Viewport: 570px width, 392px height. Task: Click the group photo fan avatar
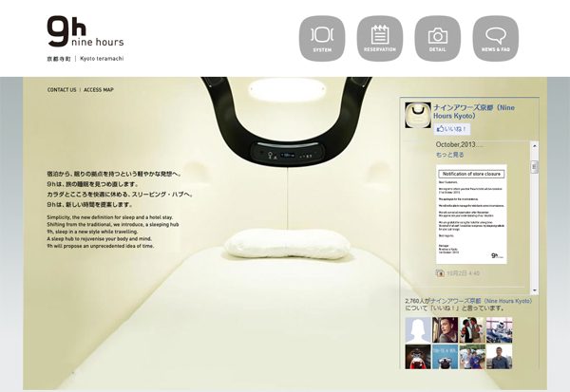pyautogui.click(x=472, y=357)
